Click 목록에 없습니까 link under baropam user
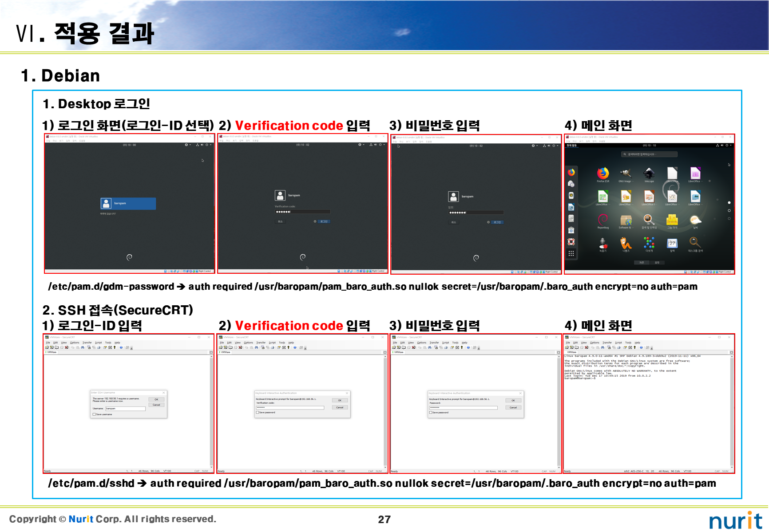This screenshot has height=532, width=769. tap(108, 214)
